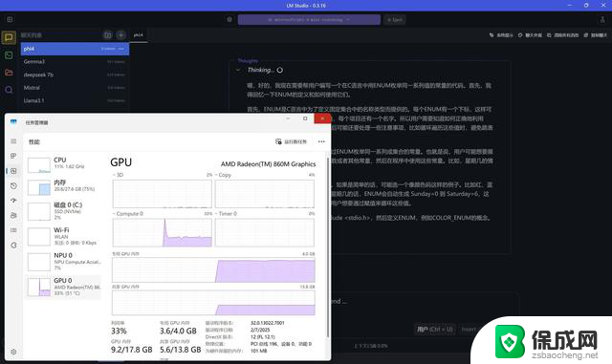This screenshot has height=364, width=612.
Task: Open the options ellipsis on phi4 chat row
Action: point(121,49)
